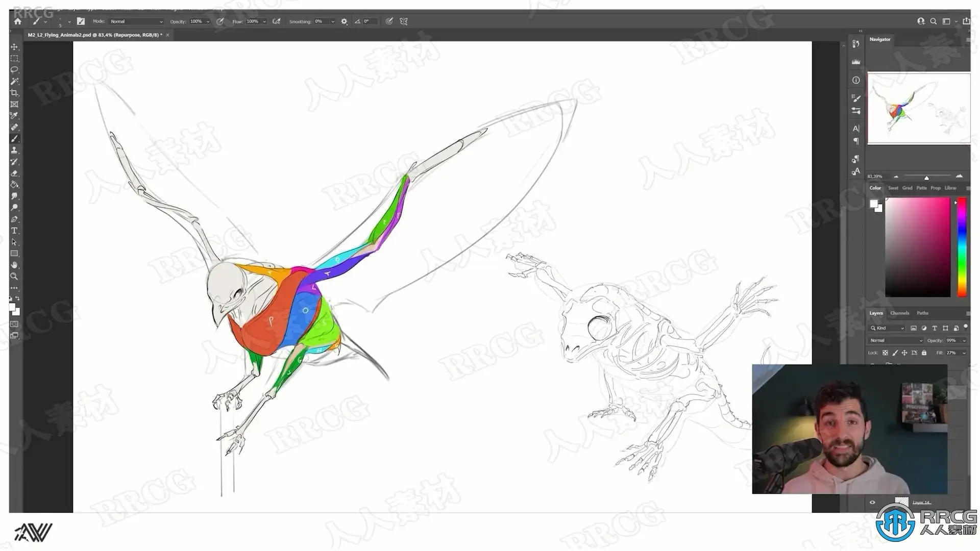This screenshot has width=980, height=551.
Task: Click the Navigator preview thumbnail
Action: (x=918, y=108)
